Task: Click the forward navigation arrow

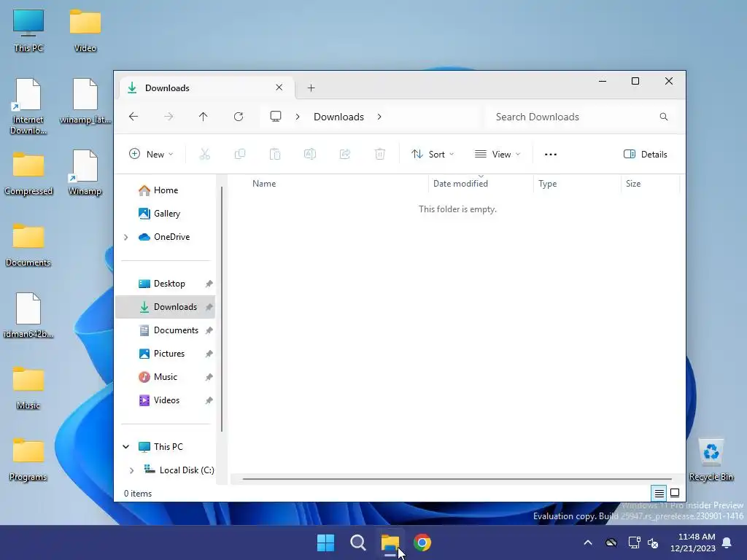Action: coord(169,117)
